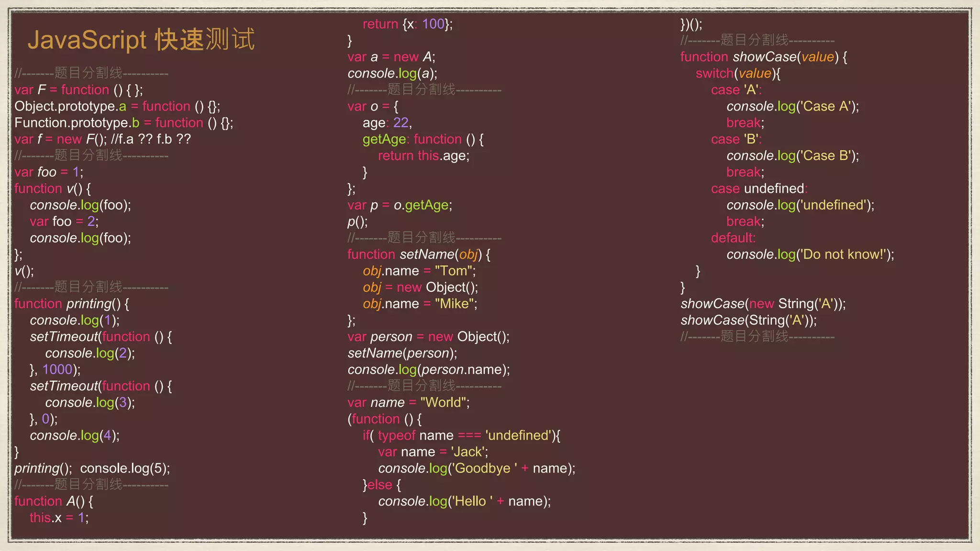Click the line 'var o = {'
Screen dimensions: 980x551
pyautogui.click(x=373, y=106)
